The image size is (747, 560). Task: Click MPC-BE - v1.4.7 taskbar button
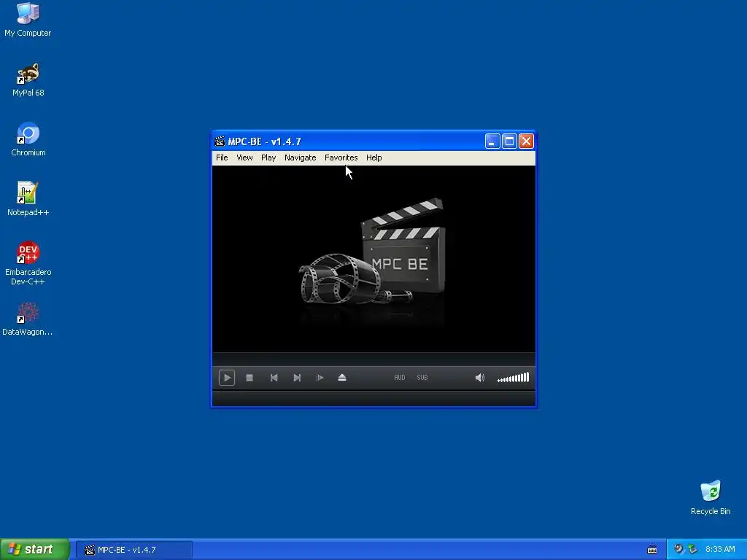tap(134, 550)
